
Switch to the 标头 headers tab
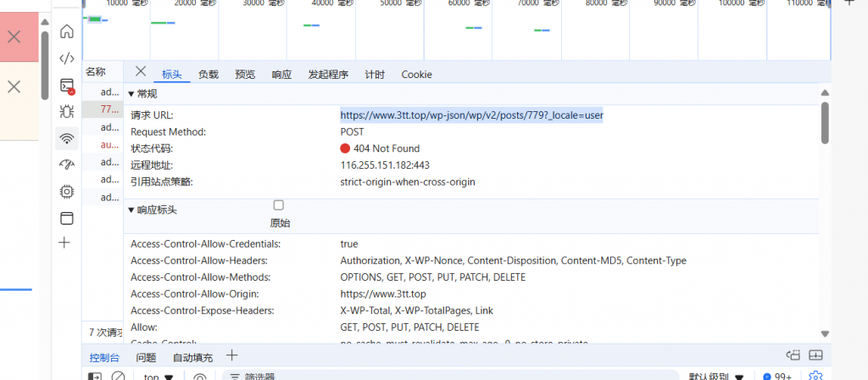pos(171,75)
